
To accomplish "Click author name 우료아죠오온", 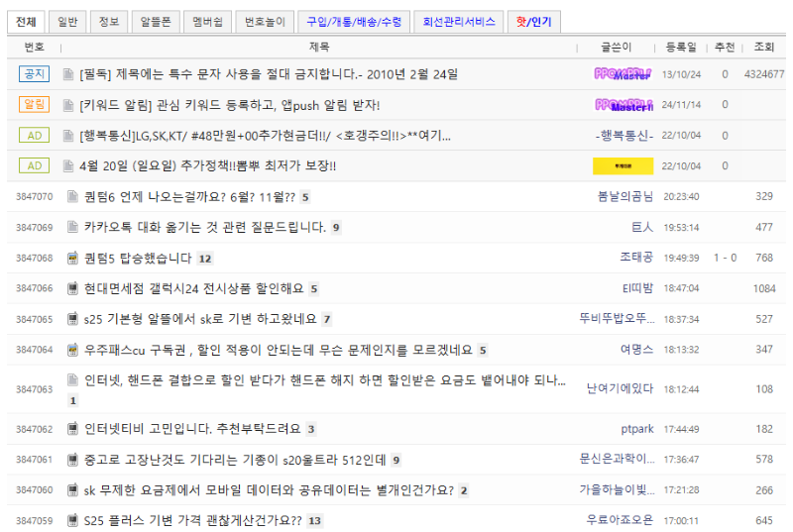I will click(621, 520).
